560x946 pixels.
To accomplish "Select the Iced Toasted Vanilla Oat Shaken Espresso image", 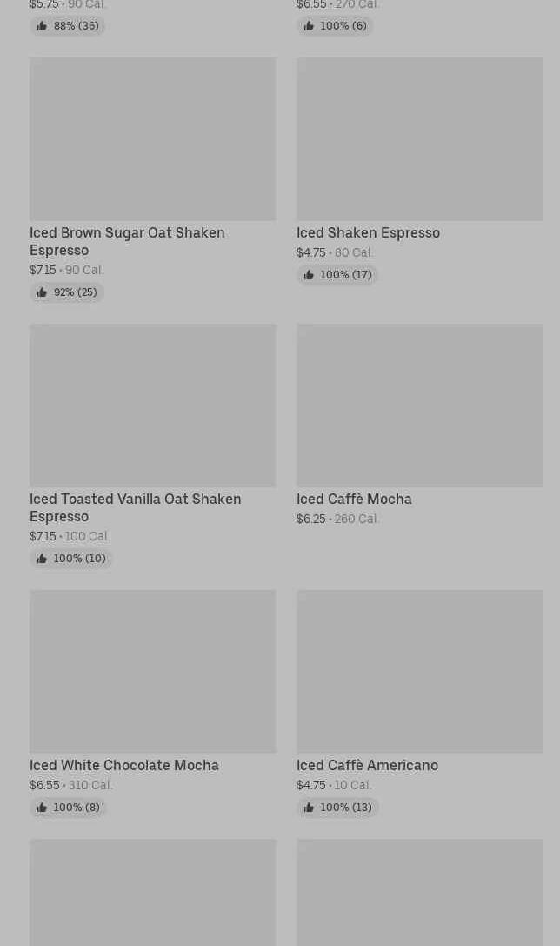I will (x=152, y=406).
